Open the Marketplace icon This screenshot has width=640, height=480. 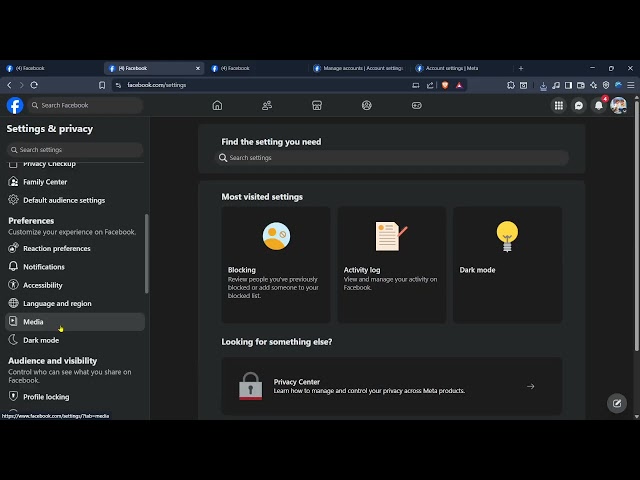317,105
